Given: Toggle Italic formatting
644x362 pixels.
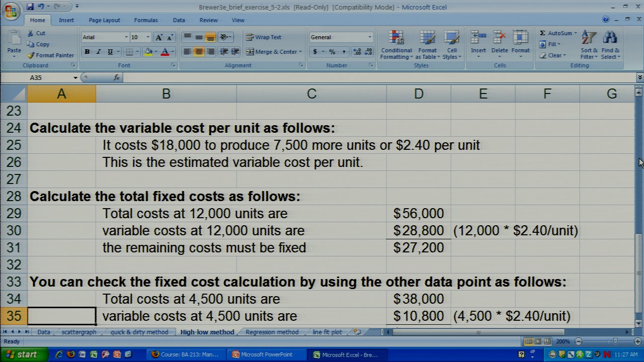Looking at the screenshot, I should 99,52.
